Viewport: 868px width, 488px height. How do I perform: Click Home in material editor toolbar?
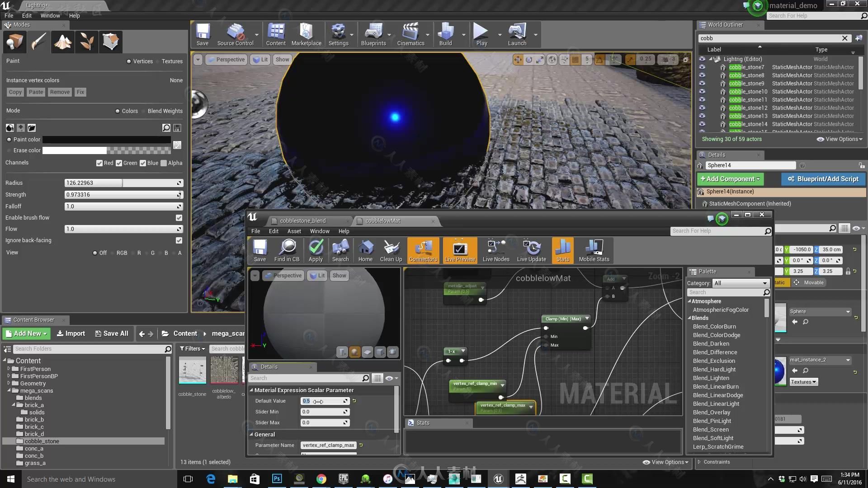(x=365, y=250)
